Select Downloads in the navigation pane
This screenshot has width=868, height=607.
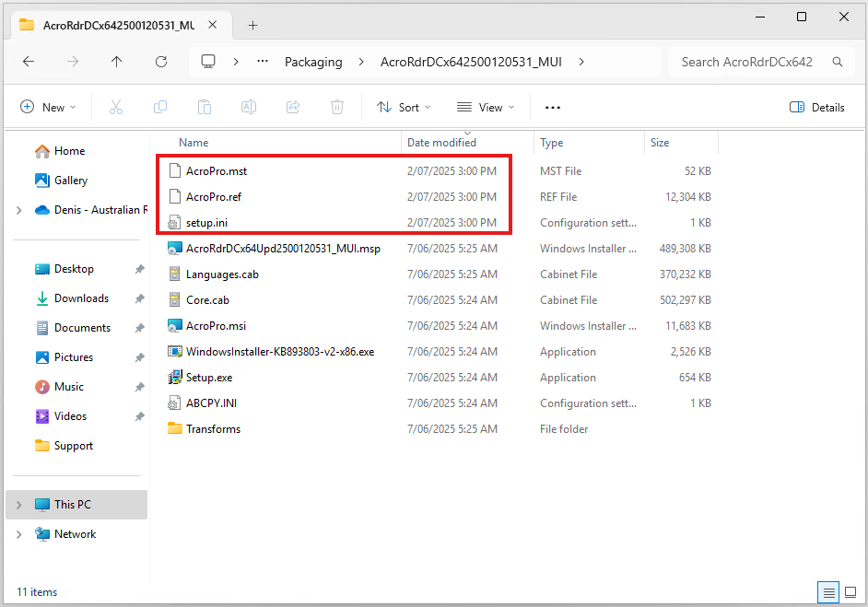(x=81, y=298)
